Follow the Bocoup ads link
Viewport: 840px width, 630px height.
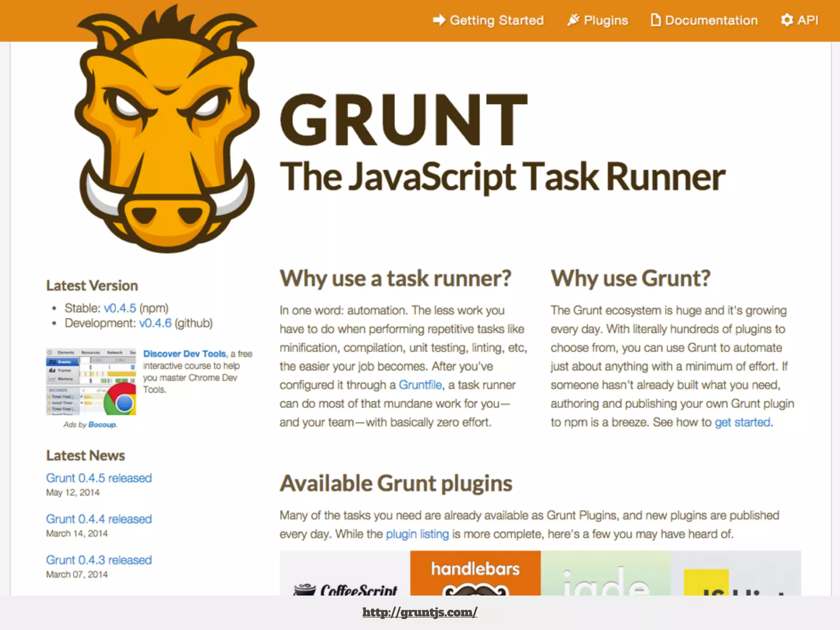click(102, 425)
